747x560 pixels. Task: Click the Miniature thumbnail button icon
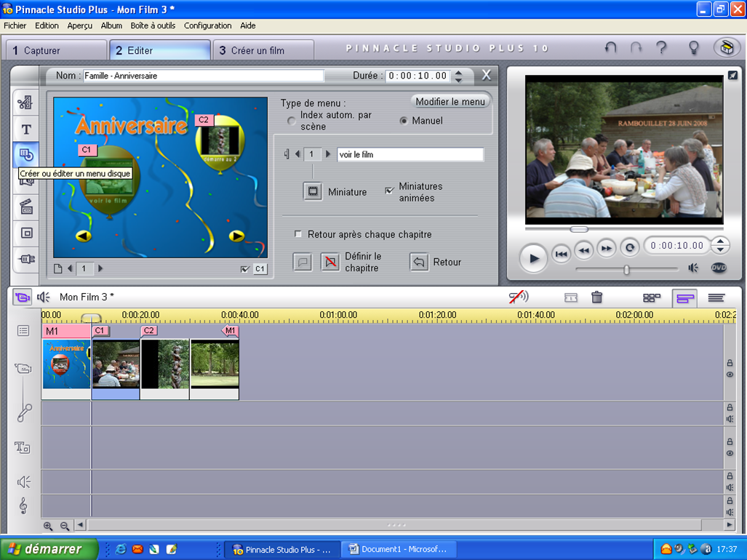(313, 192)
